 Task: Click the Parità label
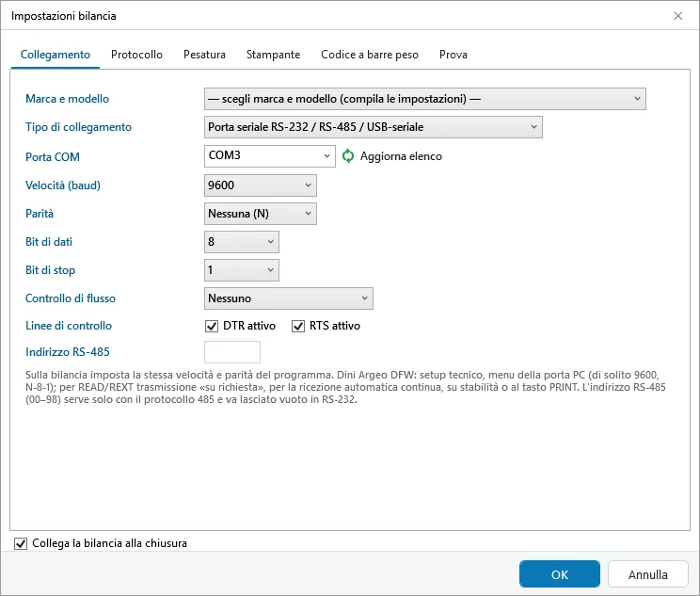[x=40, y=214]
